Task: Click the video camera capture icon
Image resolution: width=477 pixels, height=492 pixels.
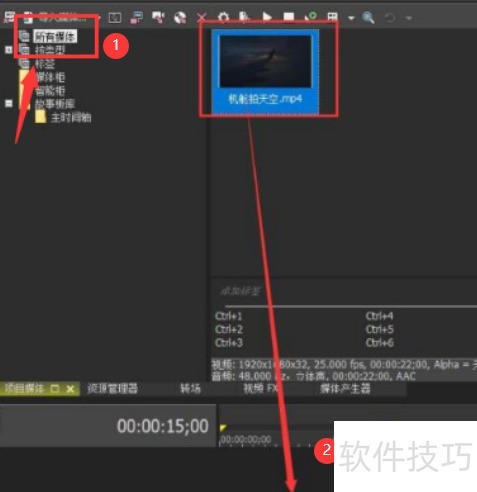Action: pos(158,17)
